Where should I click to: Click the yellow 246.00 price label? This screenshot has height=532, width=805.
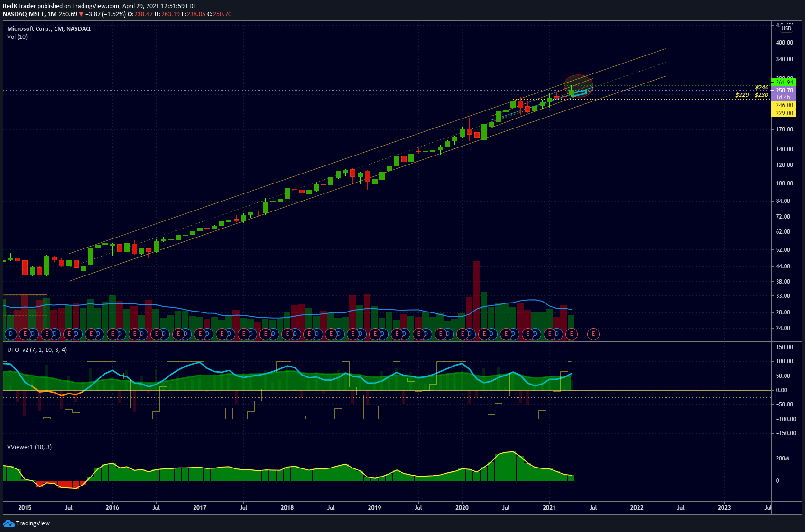pyautogui.click(x=784, y=105)
